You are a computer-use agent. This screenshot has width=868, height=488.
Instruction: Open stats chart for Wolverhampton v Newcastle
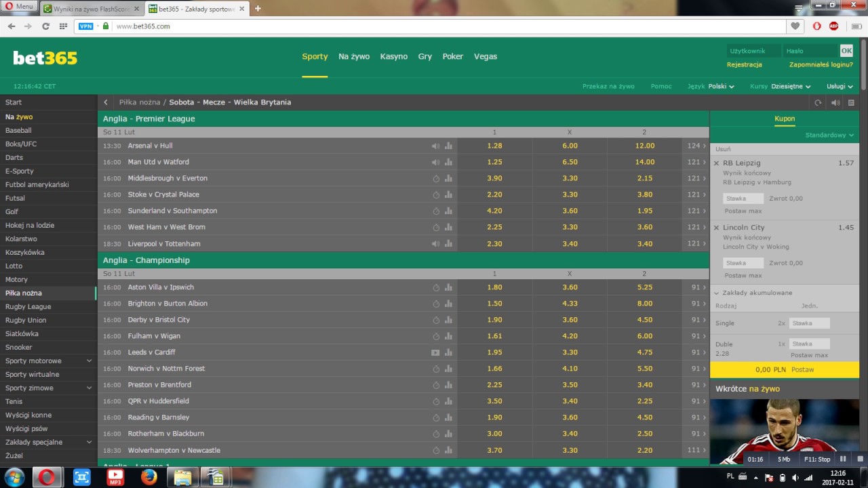pos(448,450)
